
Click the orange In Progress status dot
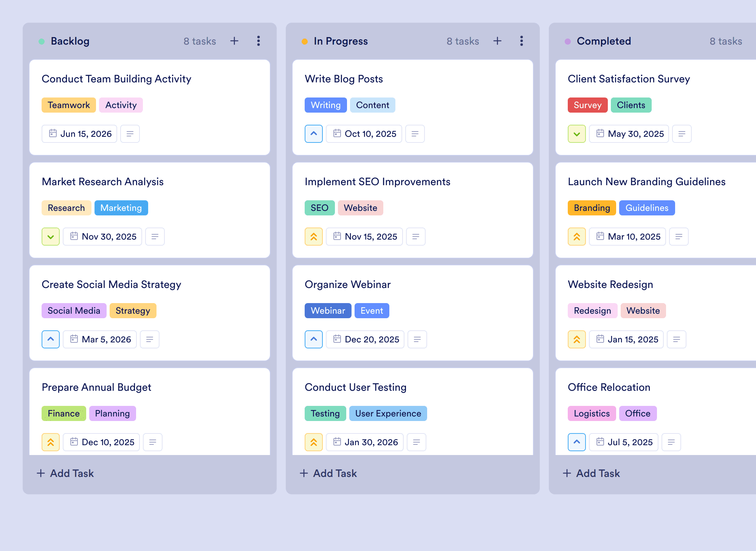[x=305, y=42]
